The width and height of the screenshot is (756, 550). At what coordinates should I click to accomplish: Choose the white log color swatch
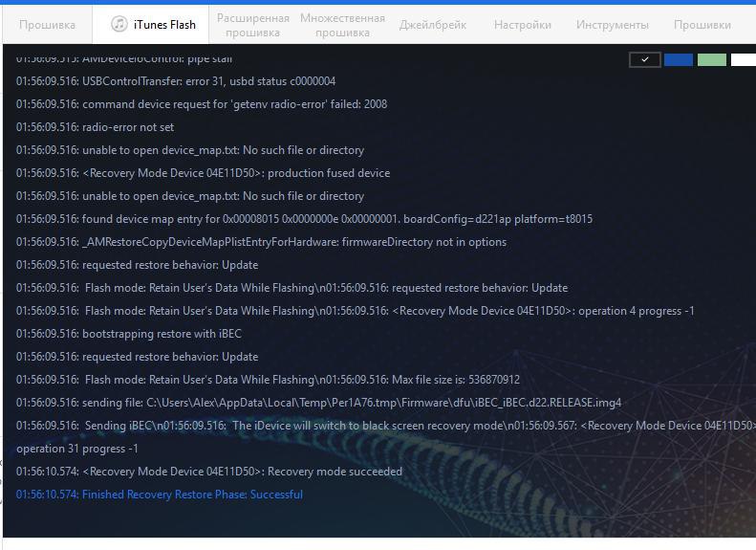744,59
